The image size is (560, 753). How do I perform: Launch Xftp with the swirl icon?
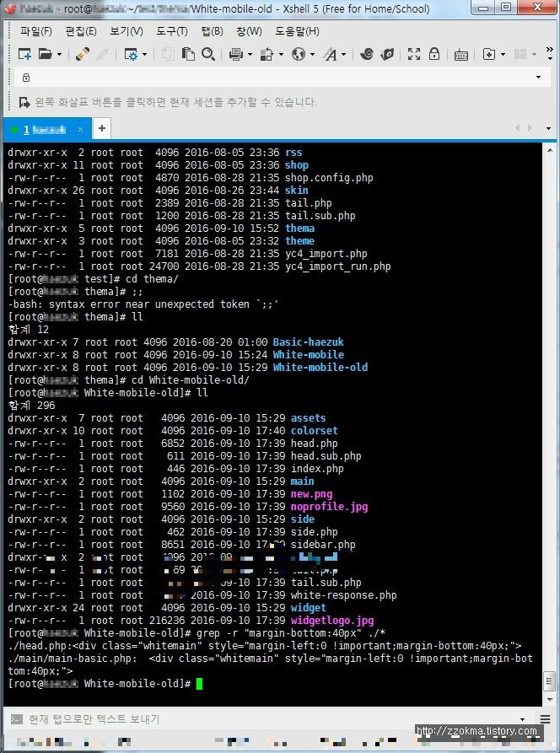(367, 54)
